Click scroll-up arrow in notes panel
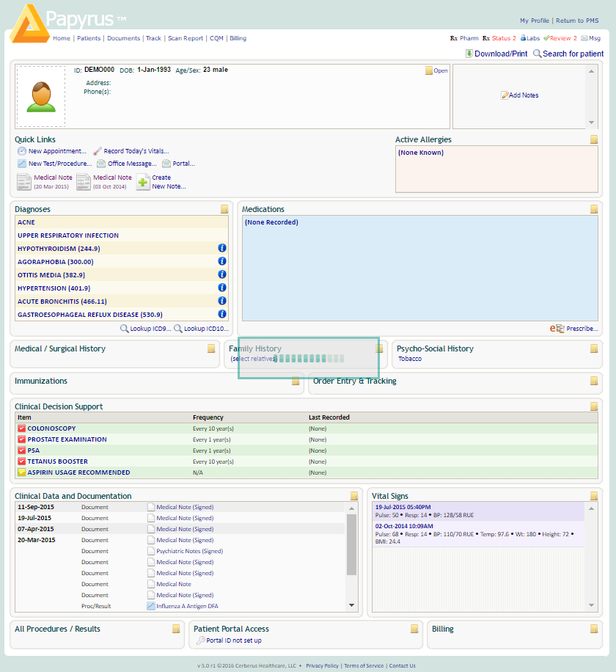This screenshot has width=616, height=672. point(591,71)
